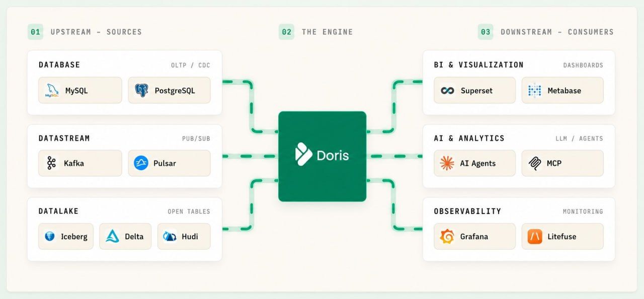Click the blue Pulsar logo icon
This screenshot has width=644, height=299.
[x=141, y=163]
